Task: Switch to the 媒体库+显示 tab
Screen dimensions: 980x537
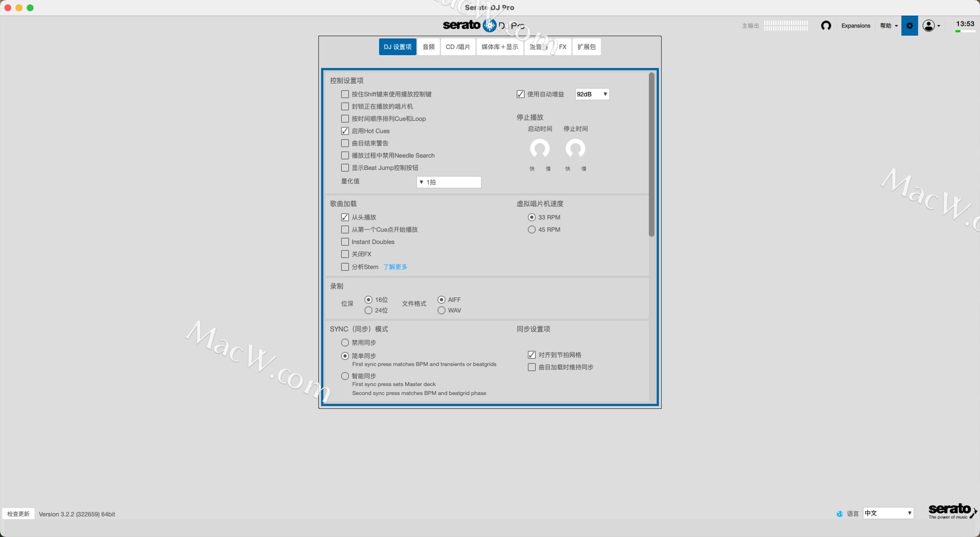Action: coord(500,47)
